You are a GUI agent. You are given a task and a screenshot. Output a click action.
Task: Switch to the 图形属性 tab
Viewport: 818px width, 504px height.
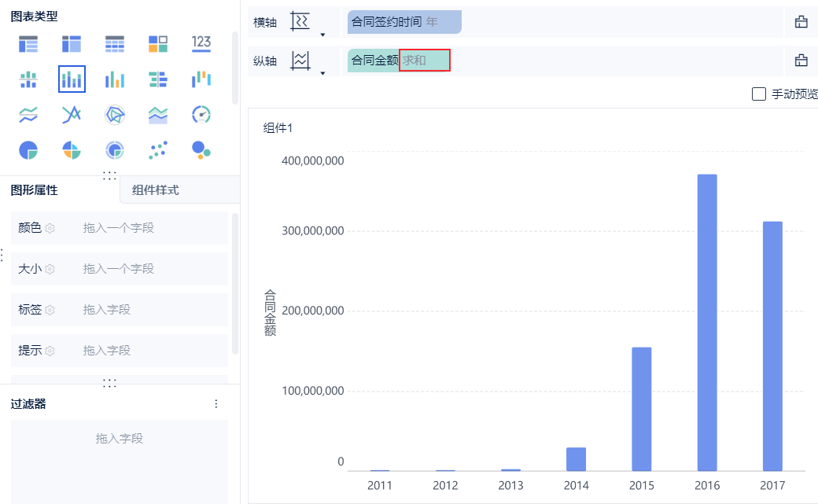click(34, 189)
